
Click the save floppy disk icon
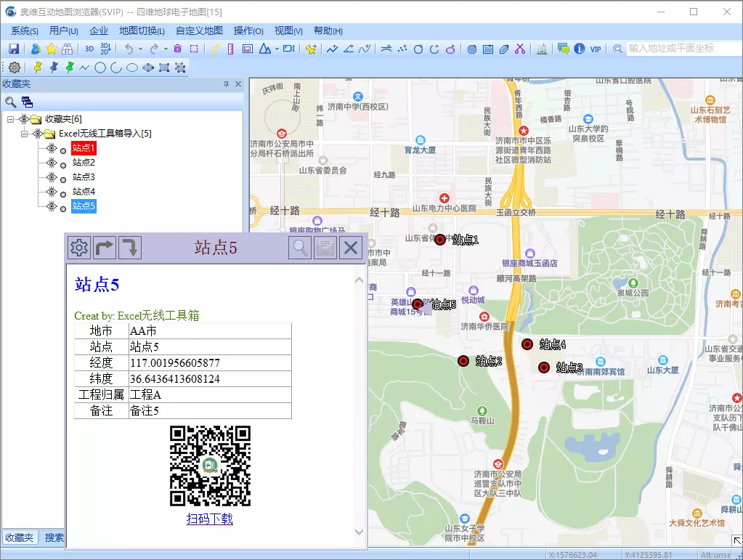14,49
